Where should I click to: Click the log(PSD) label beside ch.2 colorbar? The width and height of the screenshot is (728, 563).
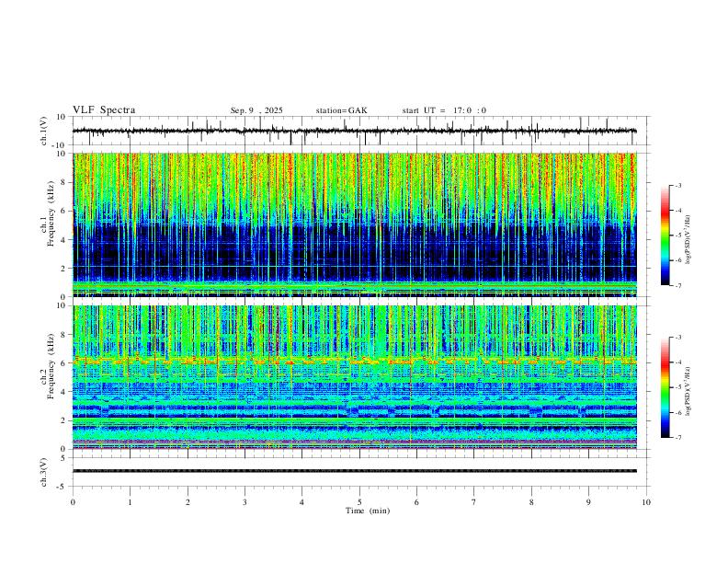coord(688,391)
